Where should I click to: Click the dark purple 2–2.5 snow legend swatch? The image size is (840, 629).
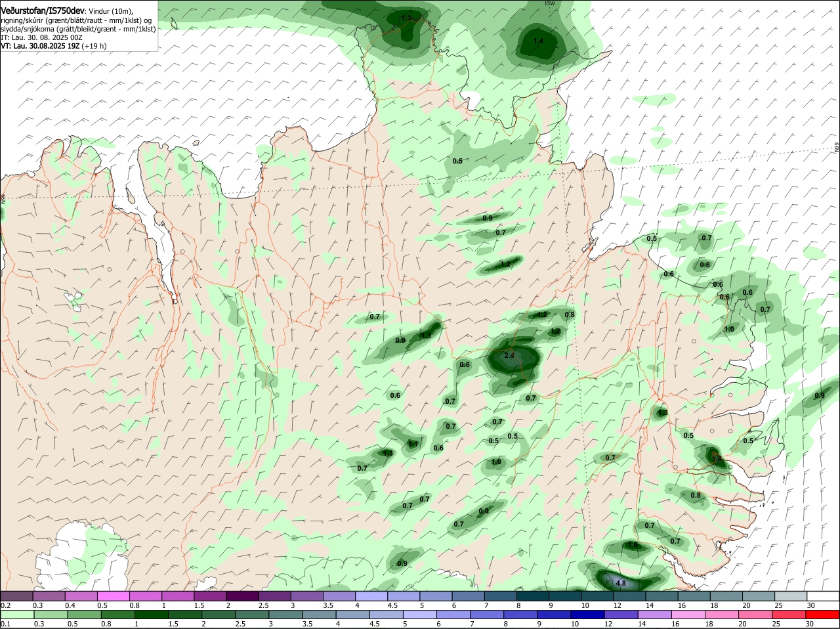(241, 596)
